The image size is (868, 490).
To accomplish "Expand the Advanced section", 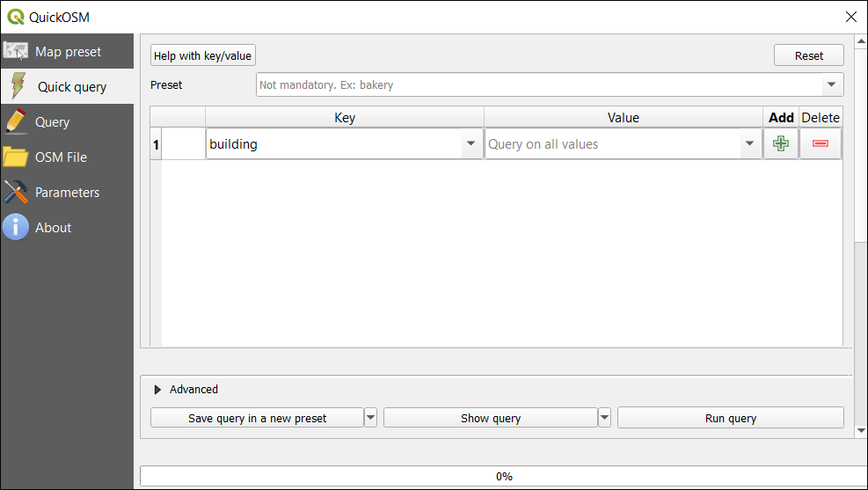I will point(157,390).
